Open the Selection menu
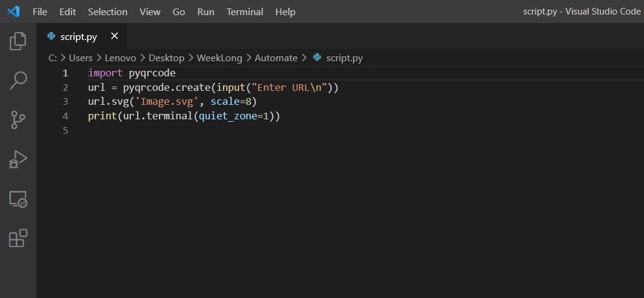The height and width of the screenshot is (298, 644). pyautogui.click(x=107, y=12)
